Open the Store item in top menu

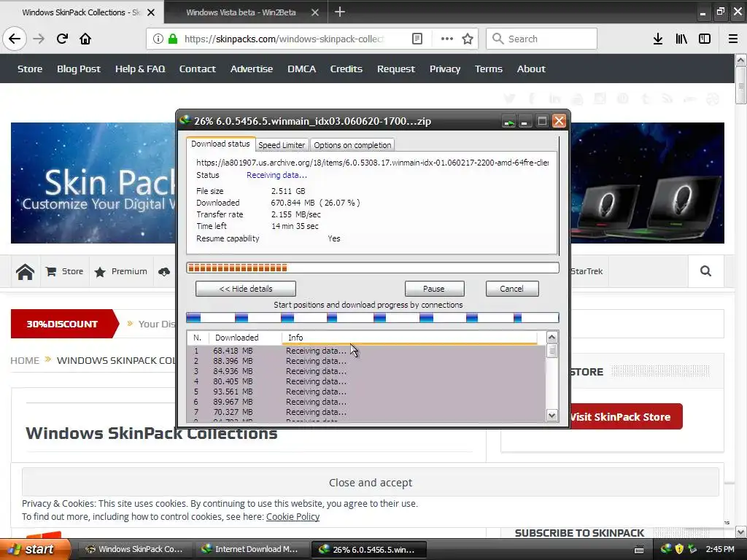pyautogui.click(x=30, y=69)
